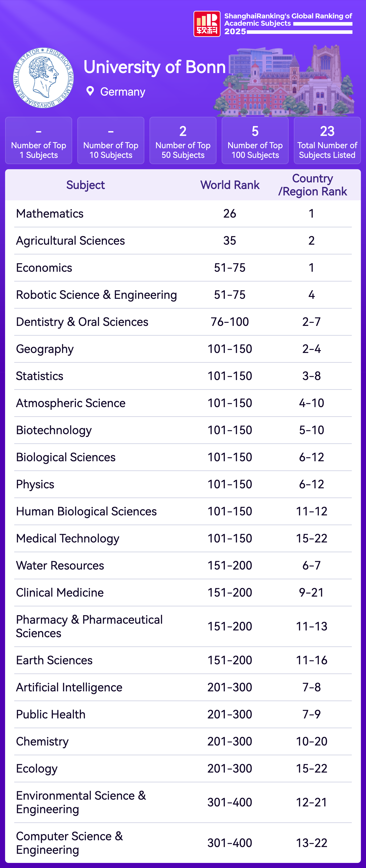Click the Total Number of Subjects Listed card

pos(327,140)
